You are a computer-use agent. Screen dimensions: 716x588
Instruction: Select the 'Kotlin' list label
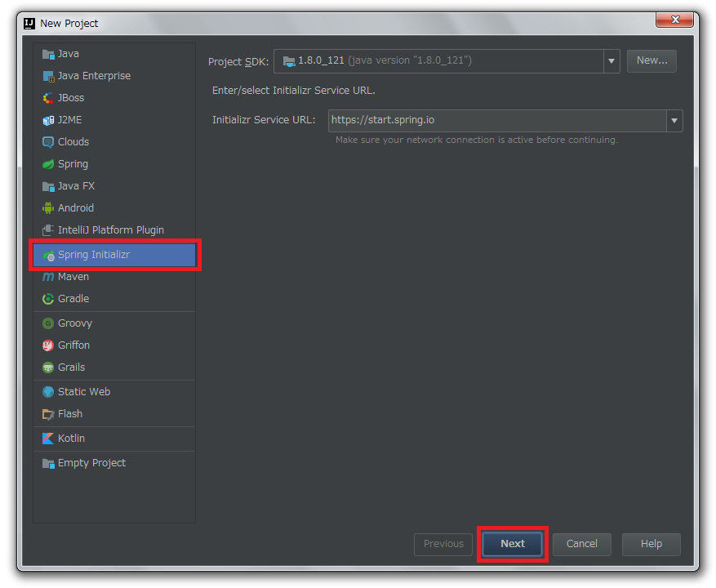tap(71, 439)
